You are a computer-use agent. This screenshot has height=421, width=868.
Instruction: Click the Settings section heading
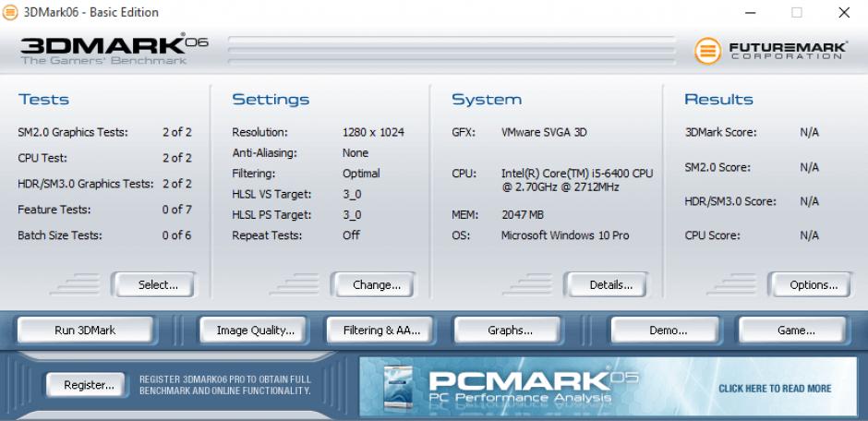(x=271, y=100)
